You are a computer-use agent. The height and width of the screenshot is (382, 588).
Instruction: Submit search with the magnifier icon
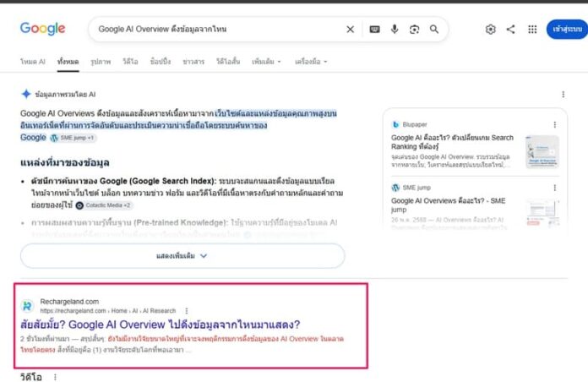click(x=434, y=29)
